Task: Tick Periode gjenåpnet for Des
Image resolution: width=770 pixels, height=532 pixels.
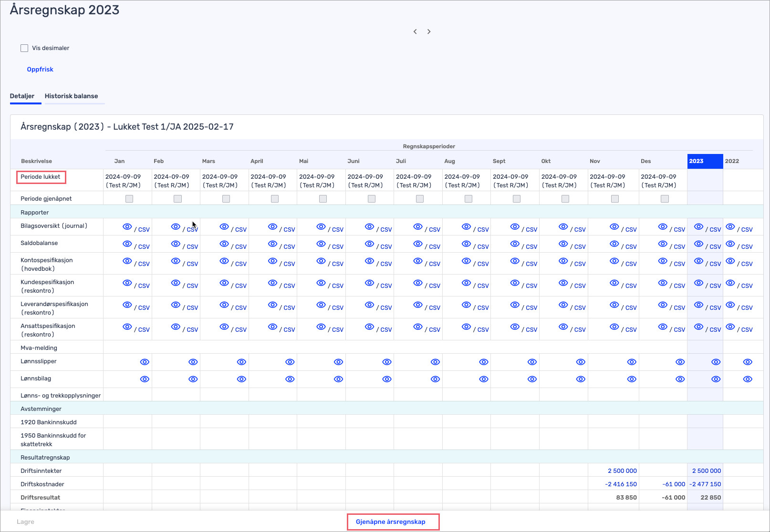Action: (x=665, y=199)
